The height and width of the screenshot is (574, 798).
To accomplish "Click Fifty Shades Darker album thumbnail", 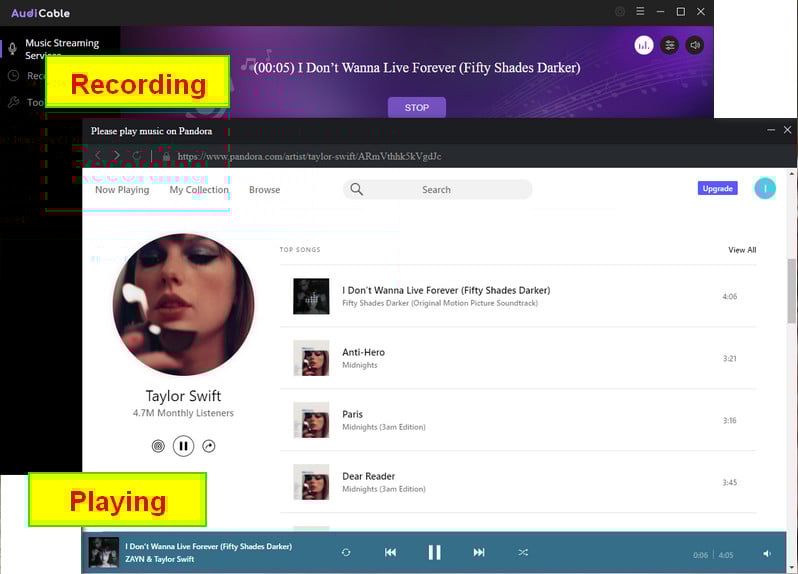I will click(311, 296).
